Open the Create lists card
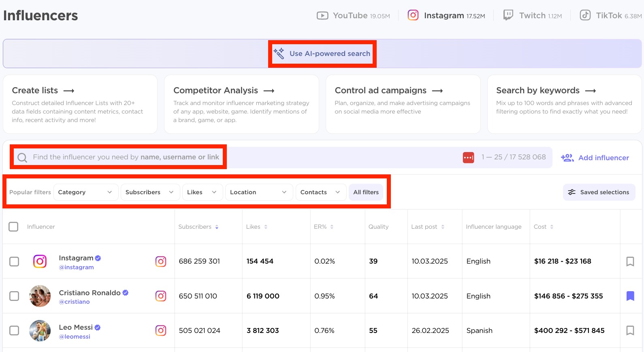Screen dimensions: 644x352 coord(80,104)
